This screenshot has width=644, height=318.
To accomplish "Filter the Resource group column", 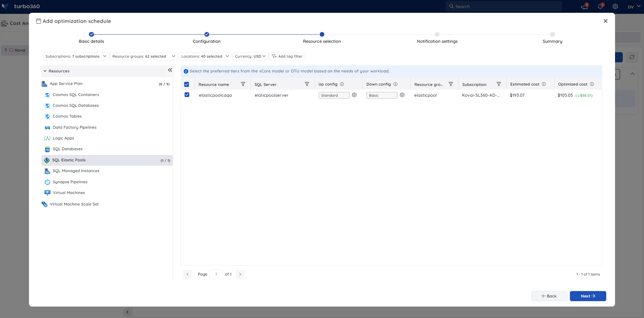I will (x=451, y=84).
